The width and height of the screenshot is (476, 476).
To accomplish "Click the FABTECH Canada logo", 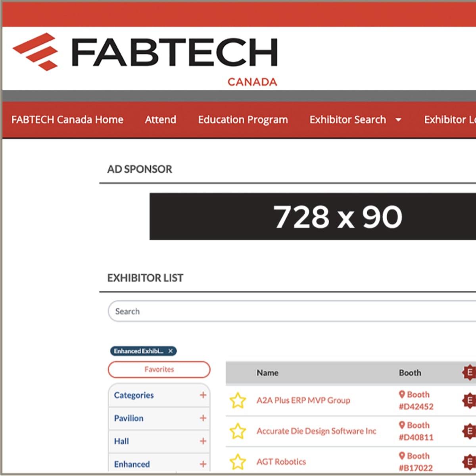I will pyautogui.click(x=145, y=59).
